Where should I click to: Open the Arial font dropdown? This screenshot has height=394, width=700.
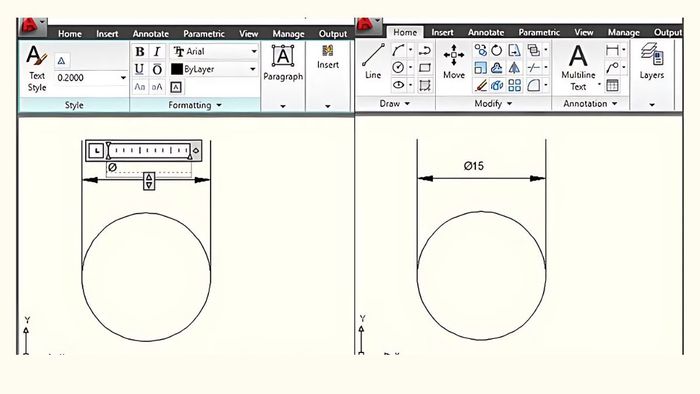254,52
